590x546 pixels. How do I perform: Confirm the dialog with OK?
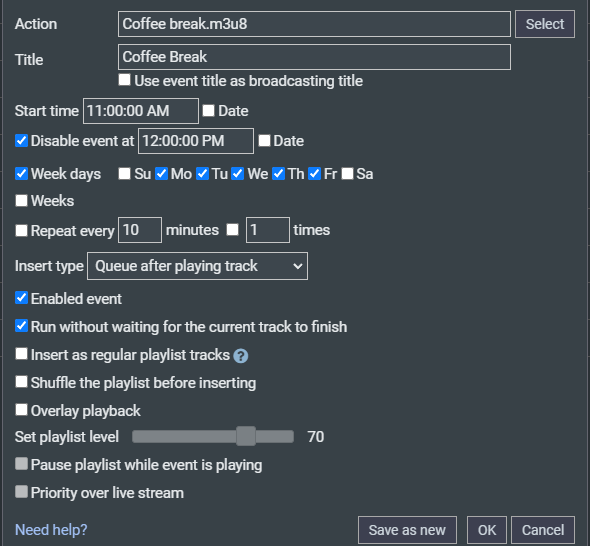pyautogui.click(x=487, y=530)
